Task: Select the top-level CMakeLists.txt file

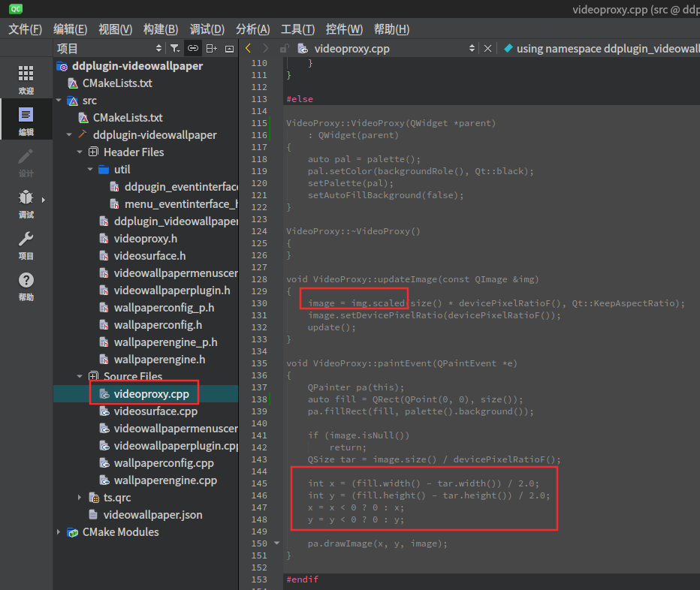Action: point(117,83)
